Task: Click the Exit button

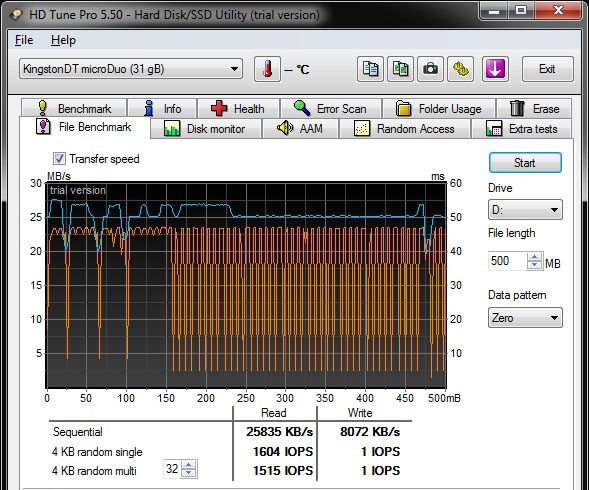Action: tap(548, 69)
